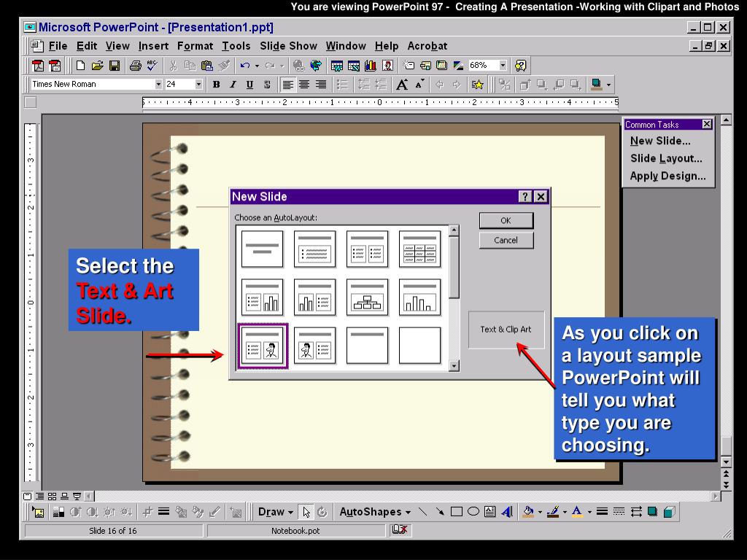
Task: Open the Insert menu
Action: [153, 46]
